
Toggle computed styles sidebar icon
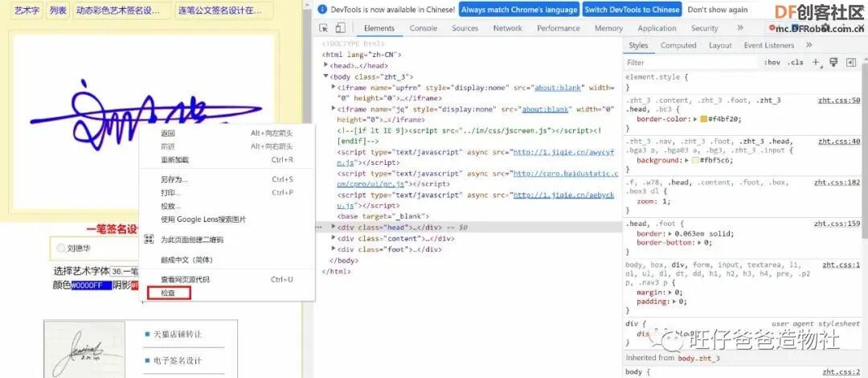851,63
